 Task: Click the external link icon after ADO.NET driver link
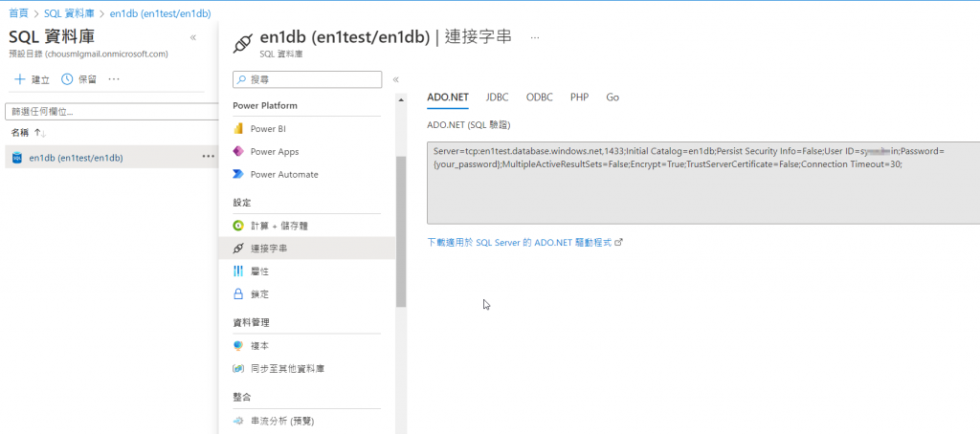pos(619,242)
